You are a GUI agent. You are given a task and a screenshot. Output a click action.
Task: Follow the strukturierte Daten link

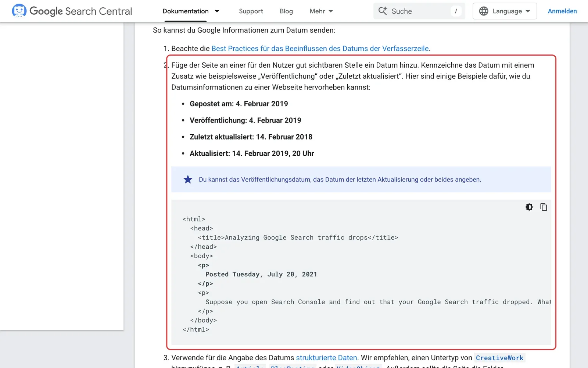[327, 358]
